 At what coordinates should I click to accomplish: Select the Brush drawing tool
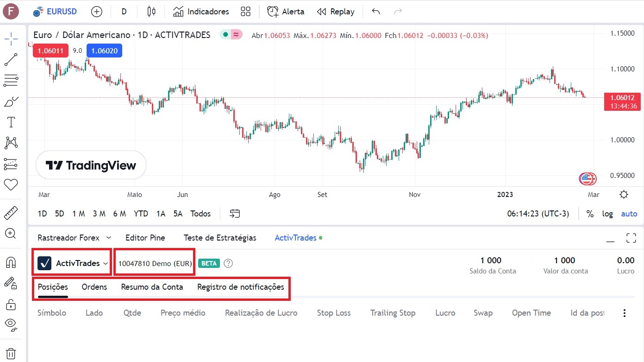coord(11,101)
